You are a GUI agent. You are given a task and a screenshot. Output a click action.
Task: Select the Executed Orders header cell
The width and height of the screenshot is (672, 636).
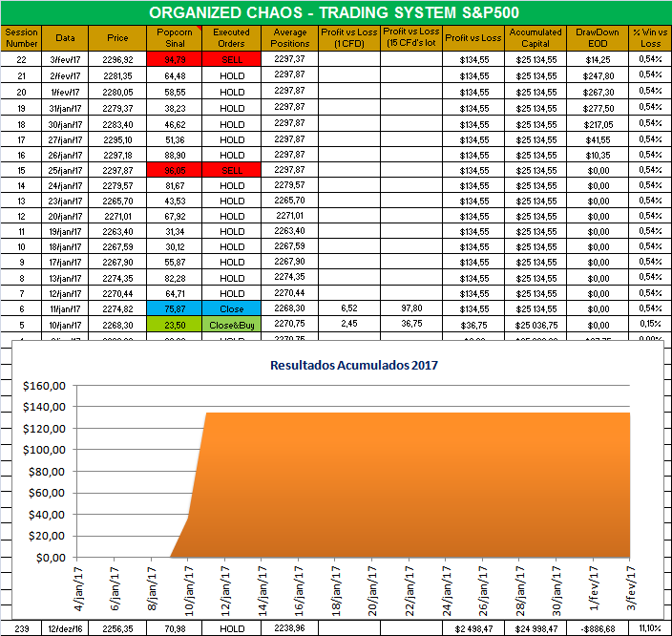click(231, 38)
